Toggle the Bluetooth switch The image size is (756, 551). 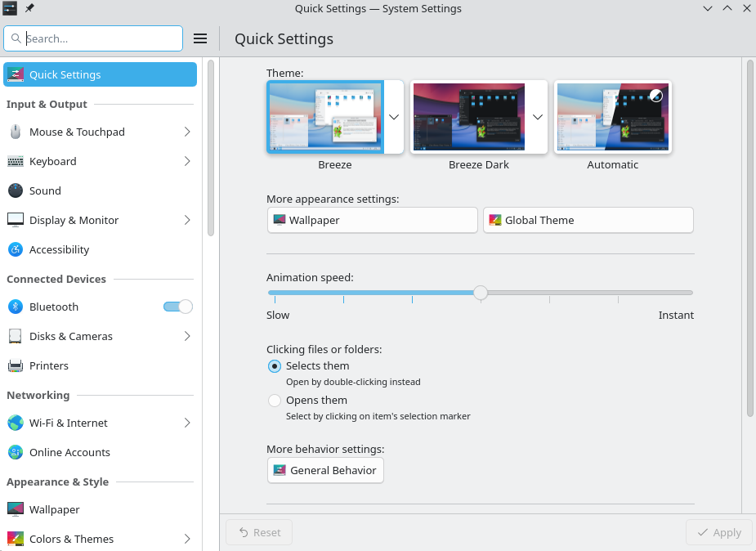pos(178,307)
